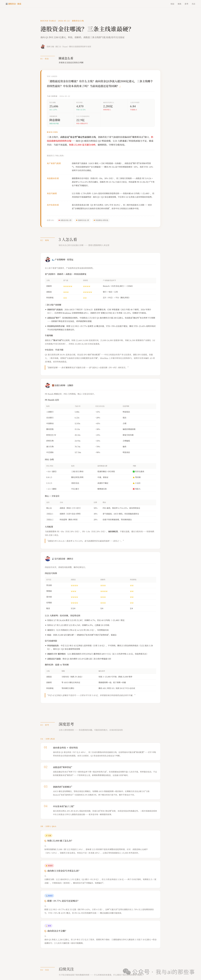Click the 从估值水位看 viewpoint label

tap(53, 178)
